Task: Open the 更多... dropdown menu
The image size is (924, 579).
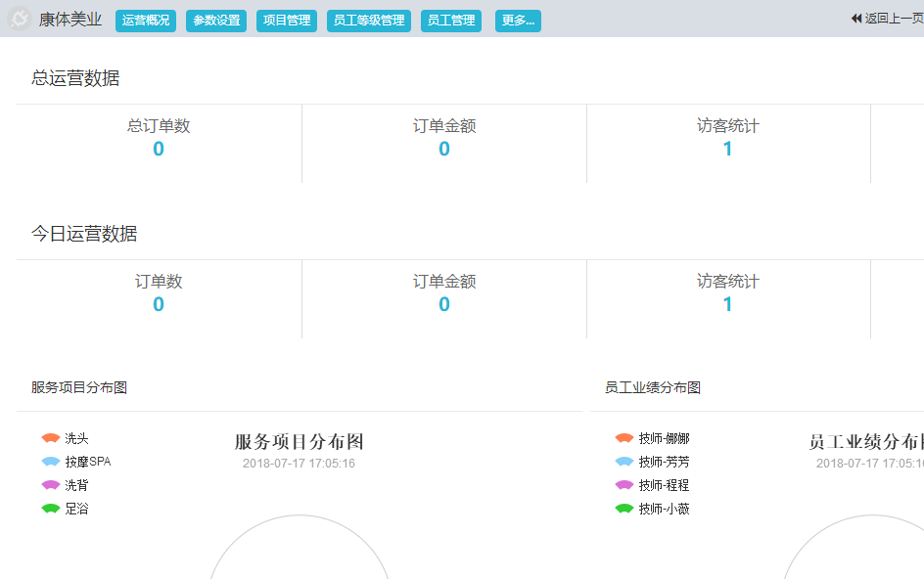Action: pos(518,19)
